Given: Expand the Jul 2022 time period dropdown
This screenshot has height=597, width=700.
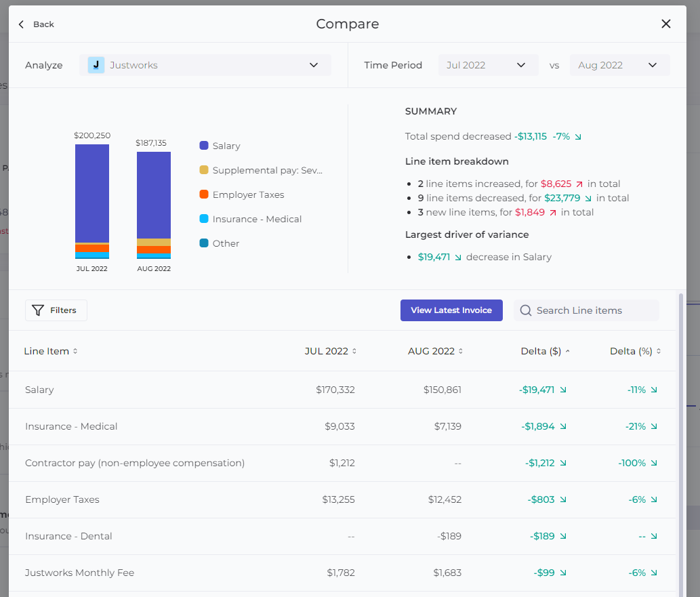Looking at the screenshot, I should 489,65.
